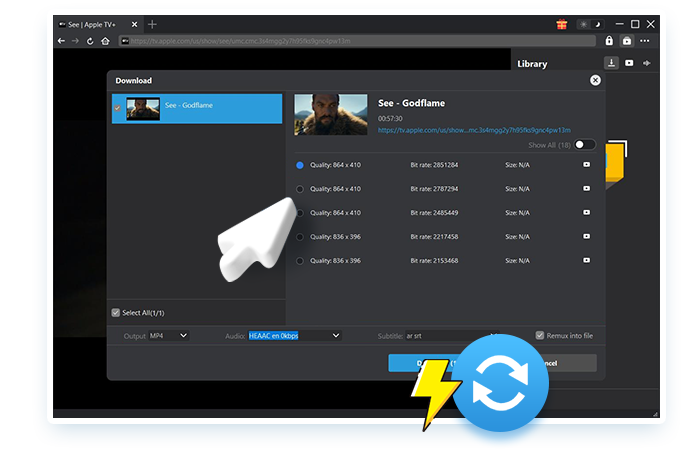
Task: Open the tv.apple.com show link
Action: tap(474, 130)
